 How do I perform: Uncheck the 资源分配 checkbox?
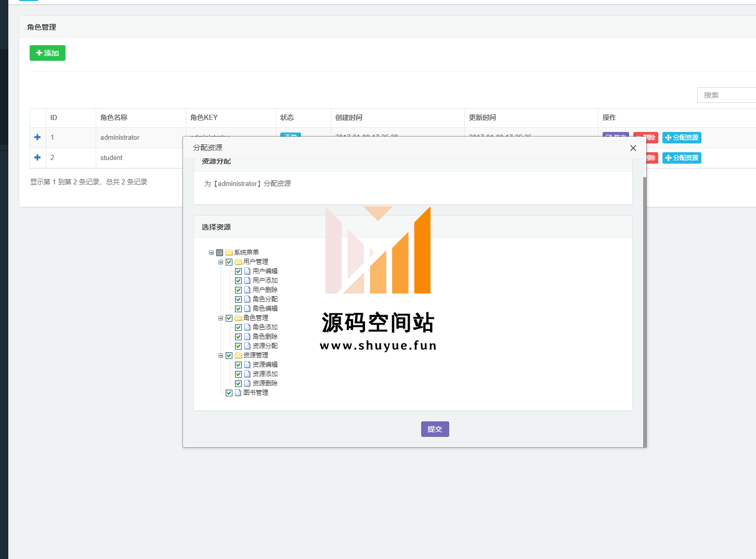click(x=238, y=347)
